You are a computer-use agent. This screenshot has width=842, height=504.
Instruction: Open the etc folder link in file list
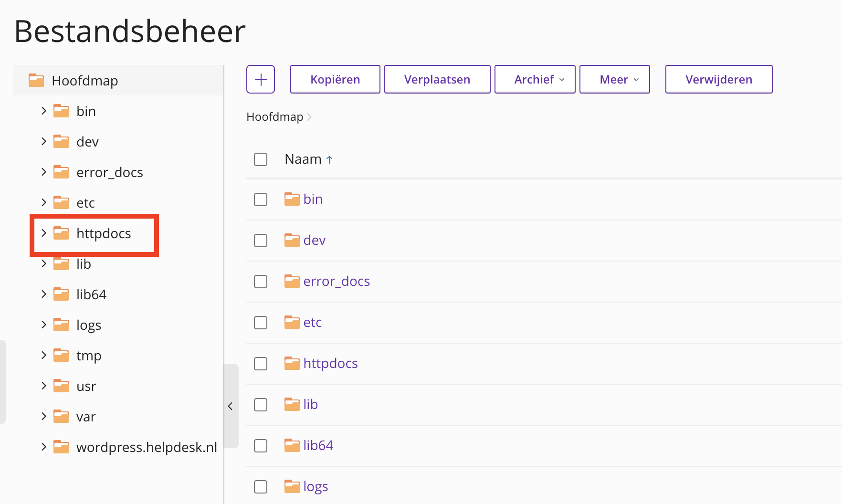pyautogui.click(x=312, y=322)
